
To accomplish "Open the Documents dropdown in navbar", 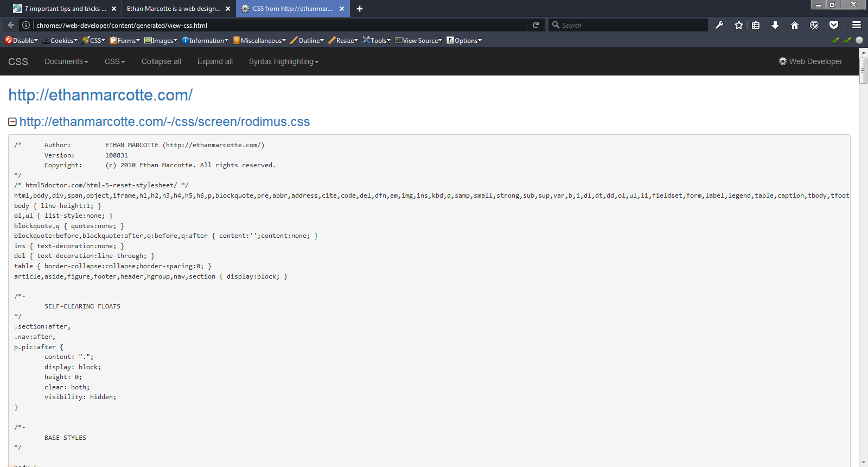I will pyautogui.click(x=66, y=61).
